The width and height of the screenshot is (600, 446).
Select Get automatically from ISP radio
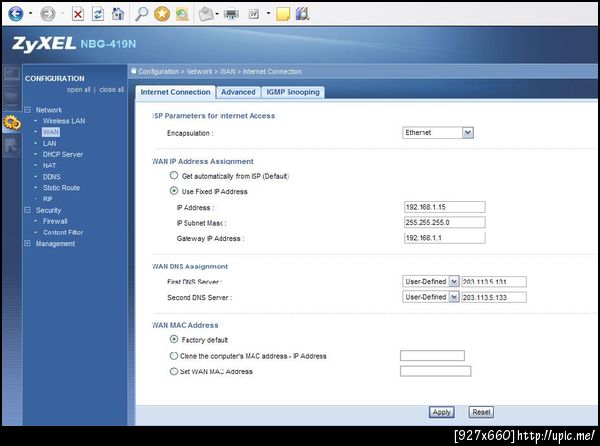[x=174, y=176]
